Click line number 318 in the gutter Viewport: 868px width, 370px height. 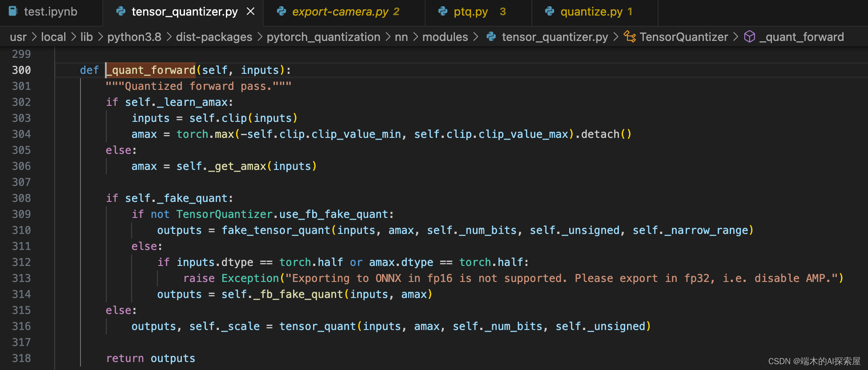(x=21, y=358)
